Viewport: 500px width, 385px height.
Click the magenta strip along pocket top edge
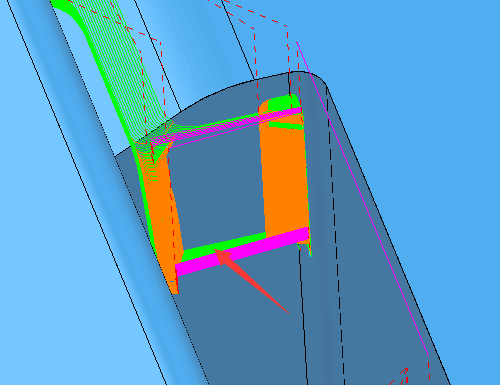click(x=233, y=125)
